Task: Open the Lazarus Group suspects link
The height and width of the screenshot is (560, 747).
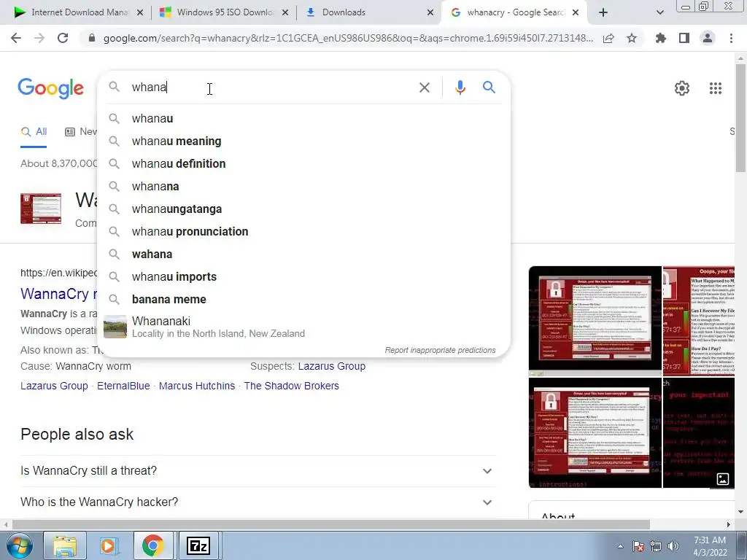Action: [332, 366]
